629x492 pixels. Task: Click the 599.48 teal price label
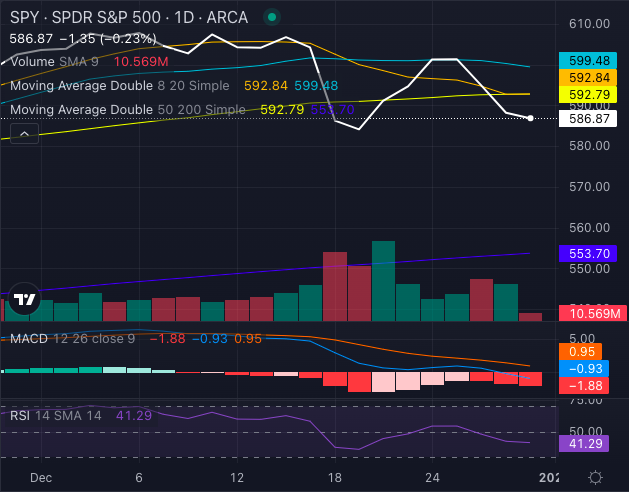[592, 60]
